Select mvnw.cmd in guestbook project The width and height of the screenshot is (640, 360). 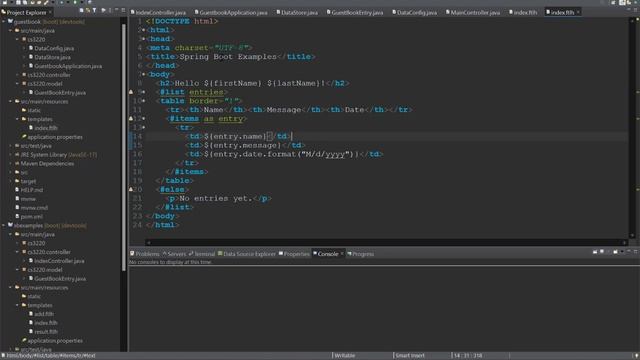[x=34, y=208]
